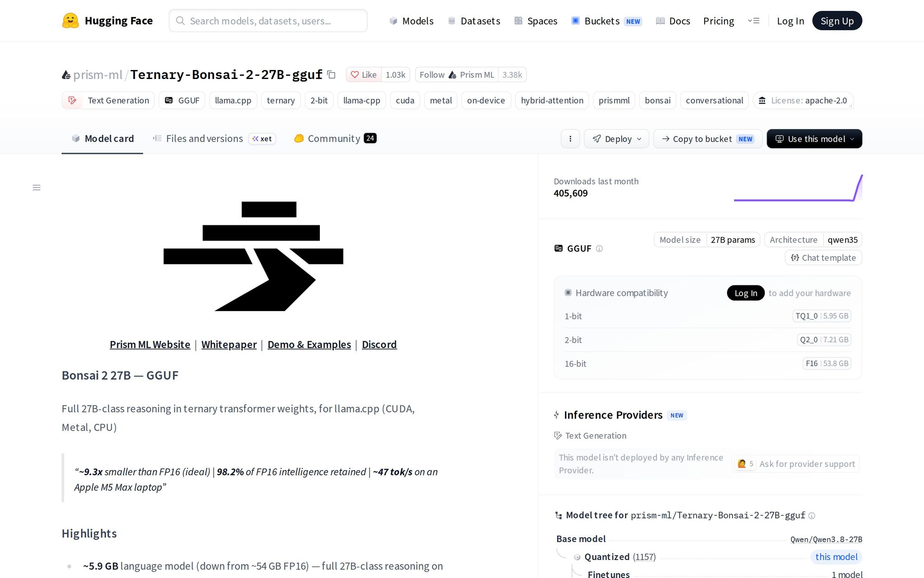Click the Finetunes 1 model link
Image resolution: width=924 pixels, height=578 pixels.
(725, 574)
